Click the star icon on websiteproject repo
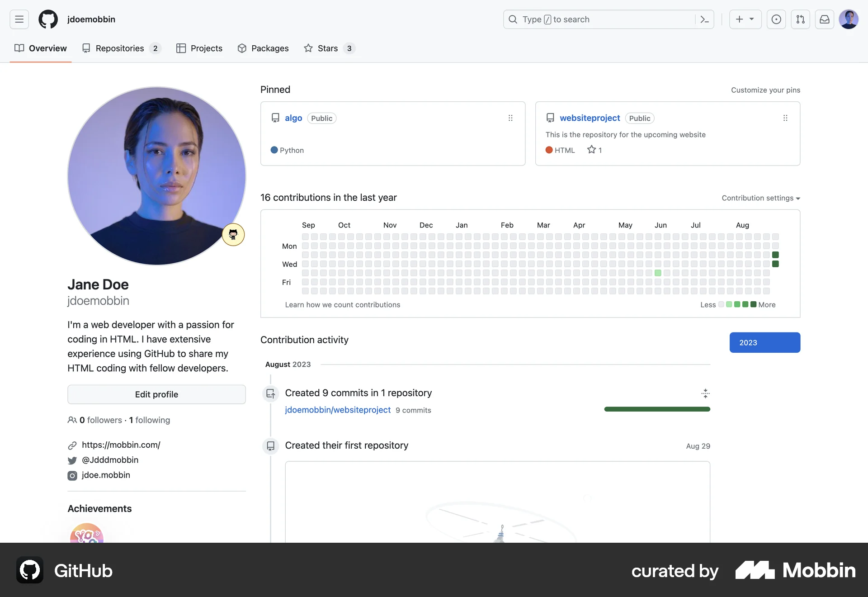Screen dimensions: 868x597 coord(591,150)
